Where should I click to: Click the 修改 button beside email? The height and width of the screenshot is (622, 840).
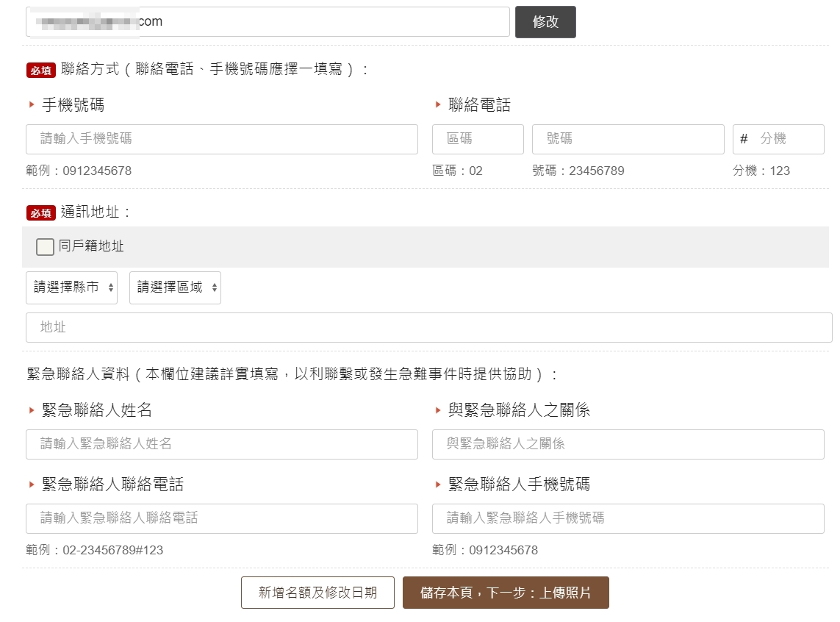545,22
